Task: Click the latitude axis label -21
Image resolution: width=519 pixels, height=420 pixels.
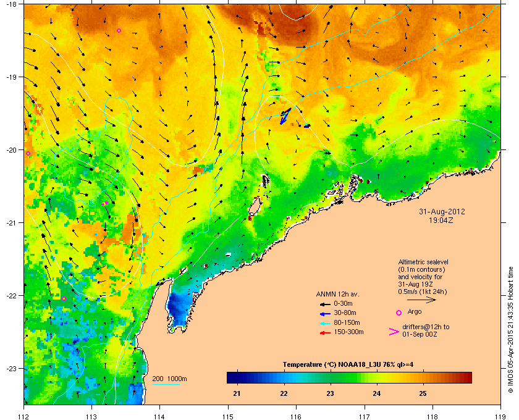Action: click(x=12, y=223)
